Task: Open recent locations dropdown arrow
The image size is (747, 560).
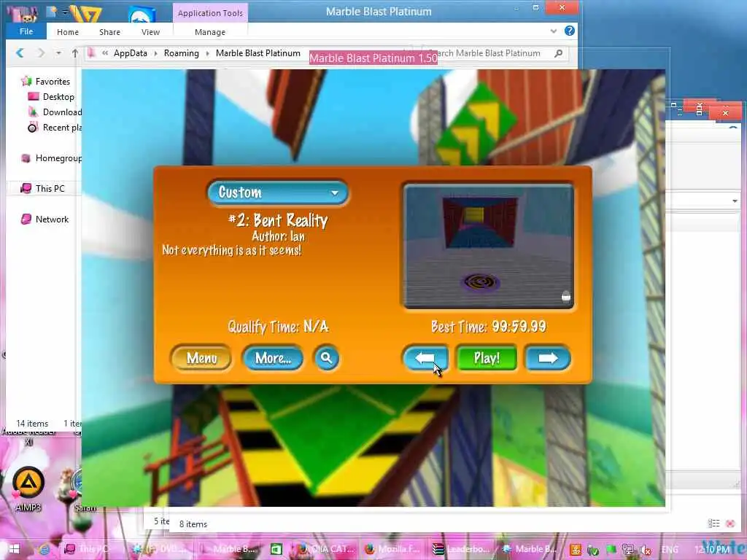Action: pyautogui.click(x=58, y=53)
